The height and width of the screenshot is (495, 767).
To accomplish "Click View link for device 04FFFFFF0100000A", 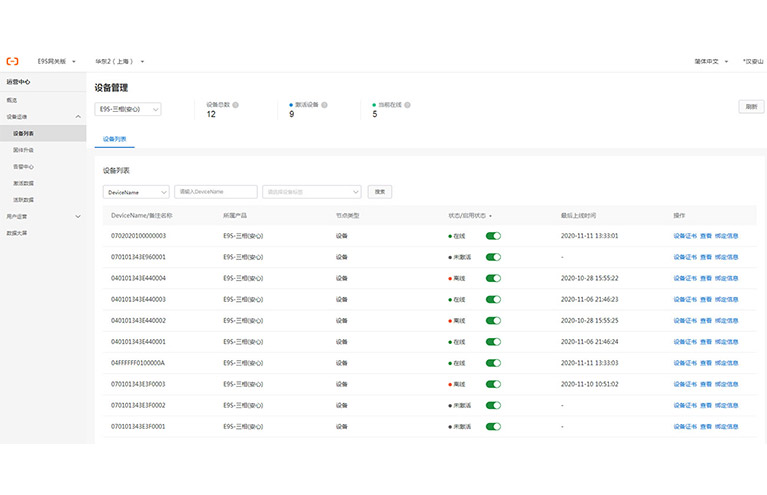I will pos(706,363).
